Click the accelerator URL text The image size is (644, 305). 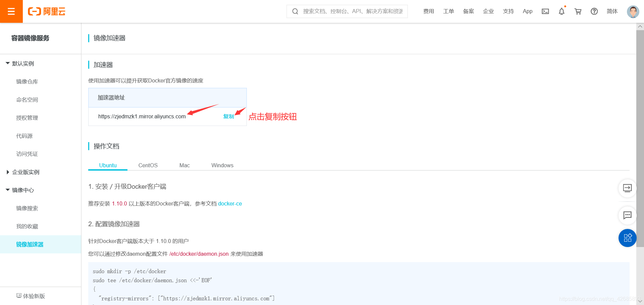[x=142, y=116]
